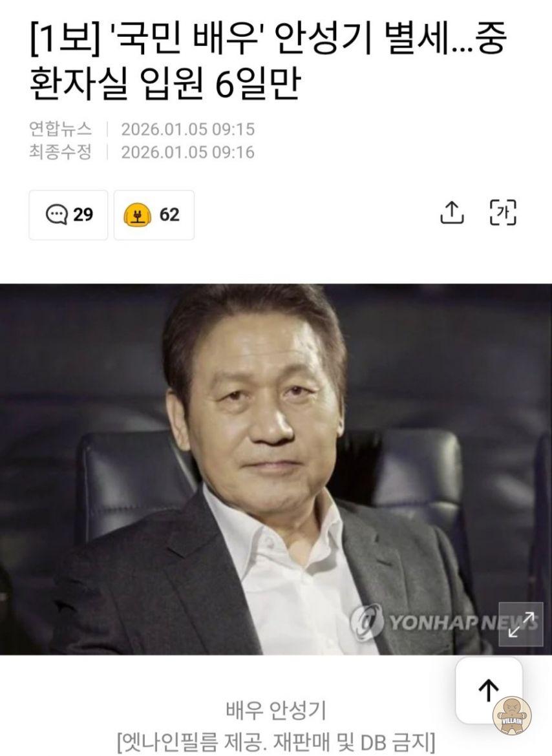Click the 최종수정 last-modified label
Image resolution: width=552 pixels, height=756 pixels.
[x=60, y=152]
